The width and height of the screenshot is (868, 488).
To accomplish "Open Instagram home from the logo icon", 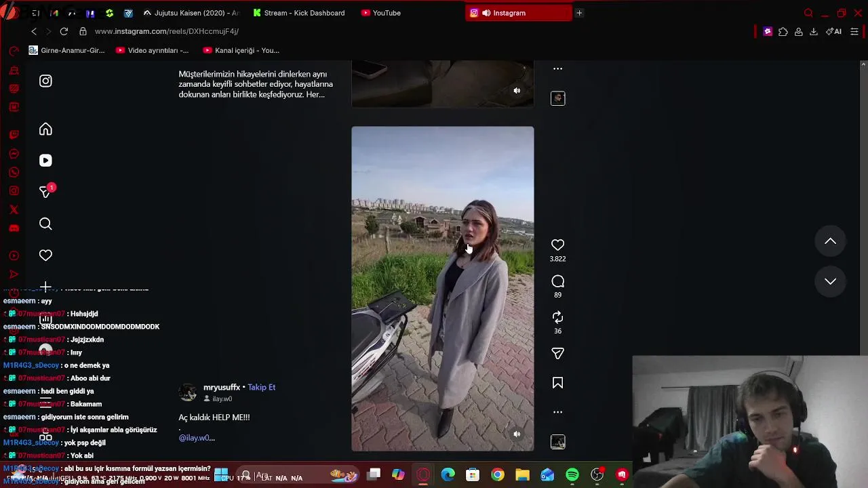I will [45, 81].
